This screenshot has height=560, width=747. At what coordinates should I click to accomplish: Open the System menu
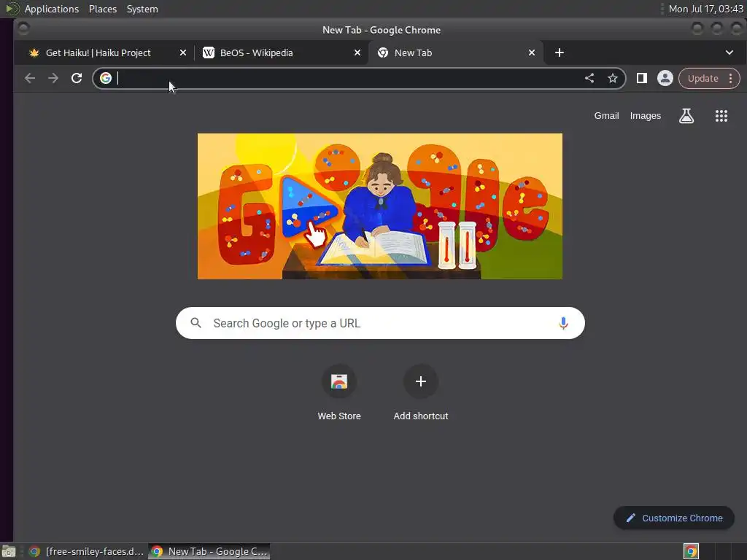click(x=142, y=9)
